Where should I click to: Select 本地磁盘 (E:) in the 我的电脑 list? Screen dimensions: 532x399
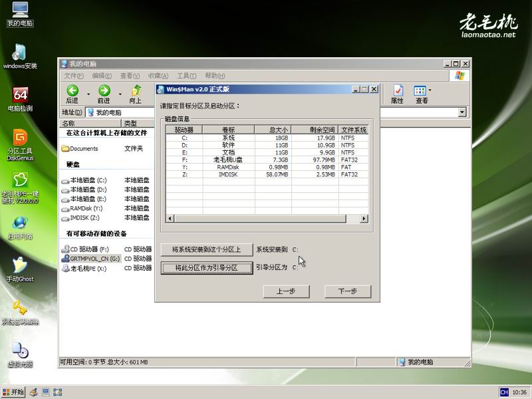84,199
